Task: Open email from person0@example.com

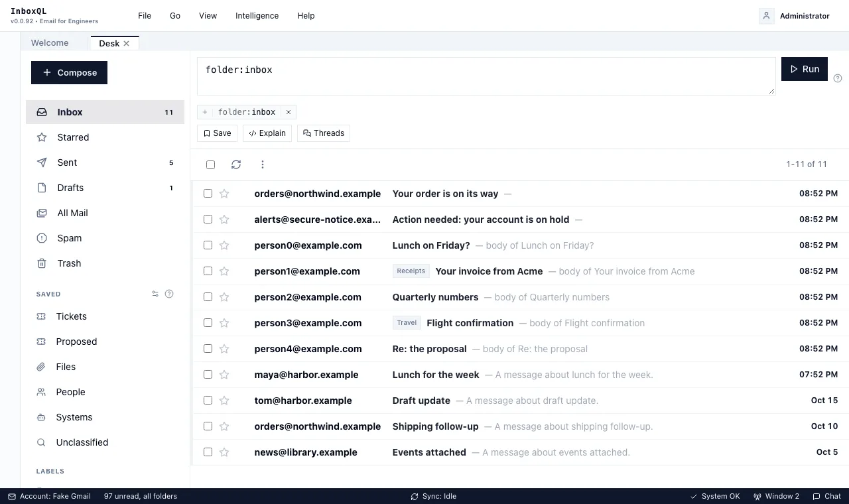Action: (520, 245)
